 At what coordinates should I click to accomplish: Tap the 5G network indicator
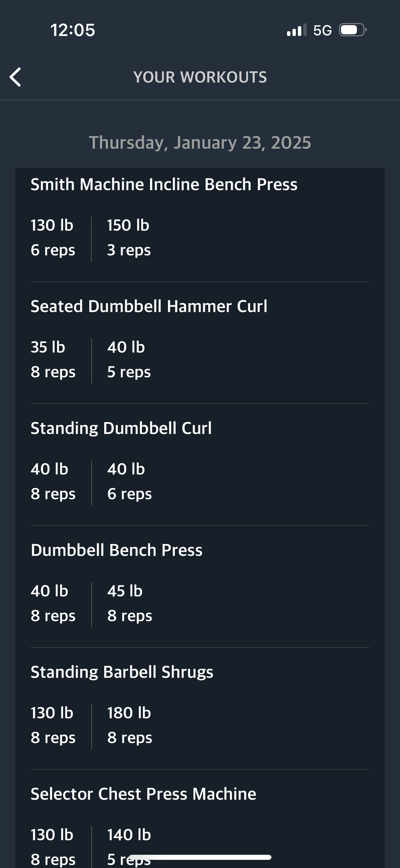[x=322, y=30]
